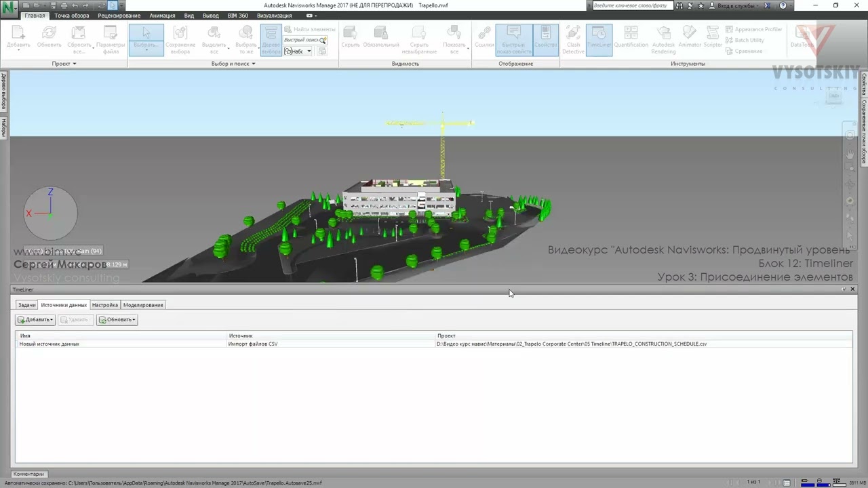Click the Help question mark icon
This screenshot has width=868, height=488.
pyautogui.click(x=783, y=5)
